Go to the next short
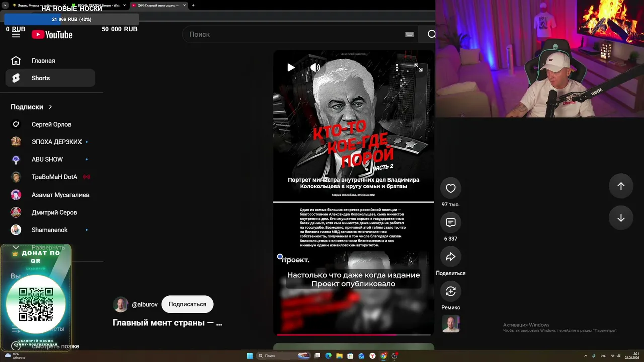The width and height of the screenshot is (644, 362). (x=621, y=218)
